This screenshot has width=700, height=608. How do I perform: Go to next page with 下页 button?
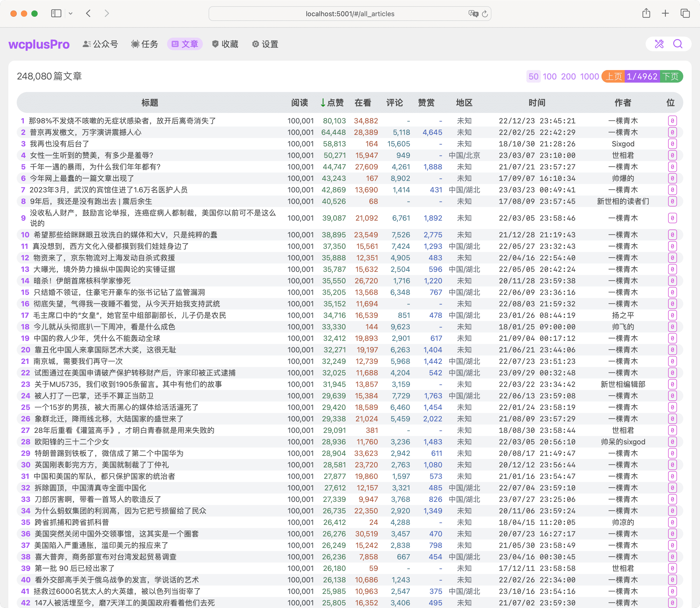tap(671, 76)
